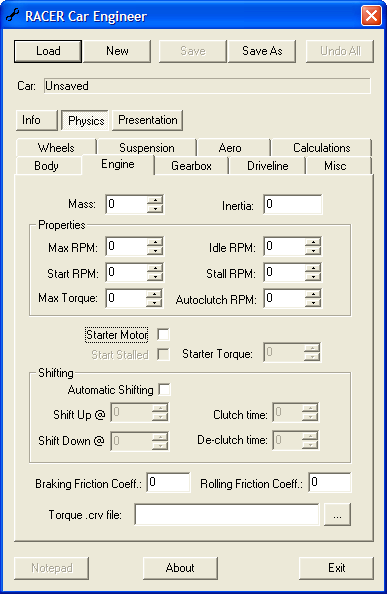Increase Mass with up arrow

click(155, 200)
